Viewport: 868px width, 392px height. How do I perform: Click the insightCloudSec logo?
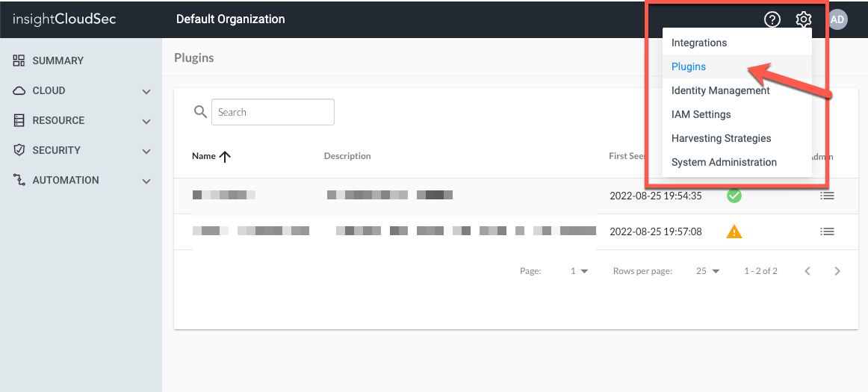click(x=64, y=19)
